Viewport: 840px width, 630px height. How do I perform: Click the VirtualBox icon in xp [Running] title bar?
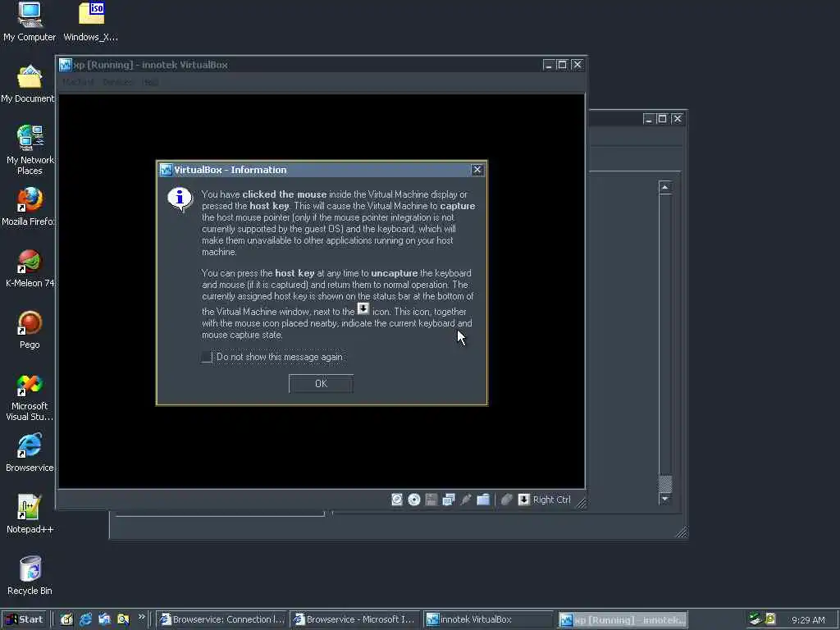pyautogui.click(x=66, y=65)
